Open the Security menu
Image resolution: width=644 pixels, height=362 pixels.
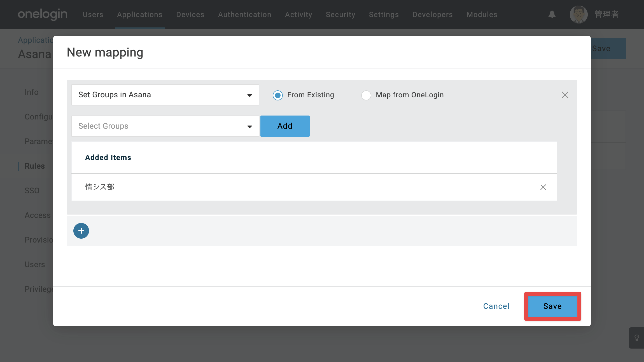click(x=340, y=15)
